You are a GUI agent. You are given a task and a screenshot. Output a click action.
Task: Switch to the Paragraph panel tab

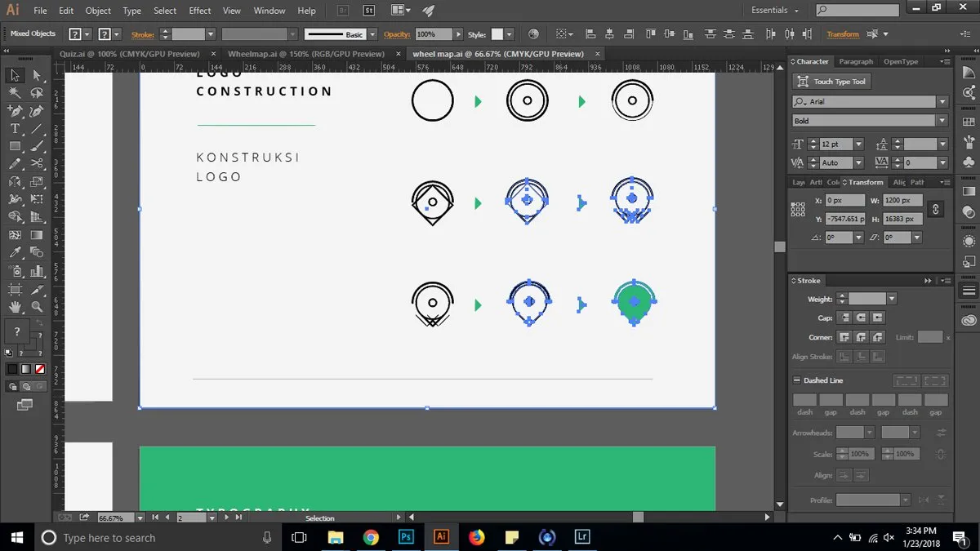pos(856,62)
